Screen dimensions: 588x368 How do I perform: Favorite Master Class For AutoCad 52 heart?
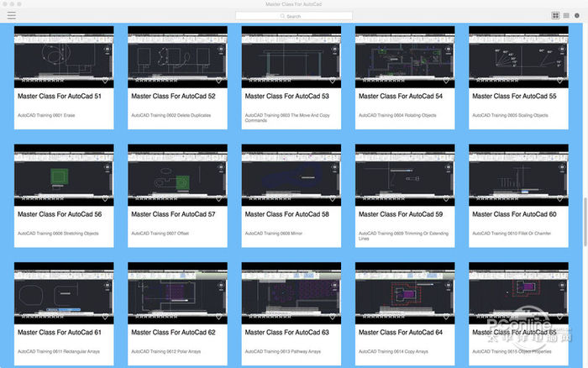tap(218, 81)
